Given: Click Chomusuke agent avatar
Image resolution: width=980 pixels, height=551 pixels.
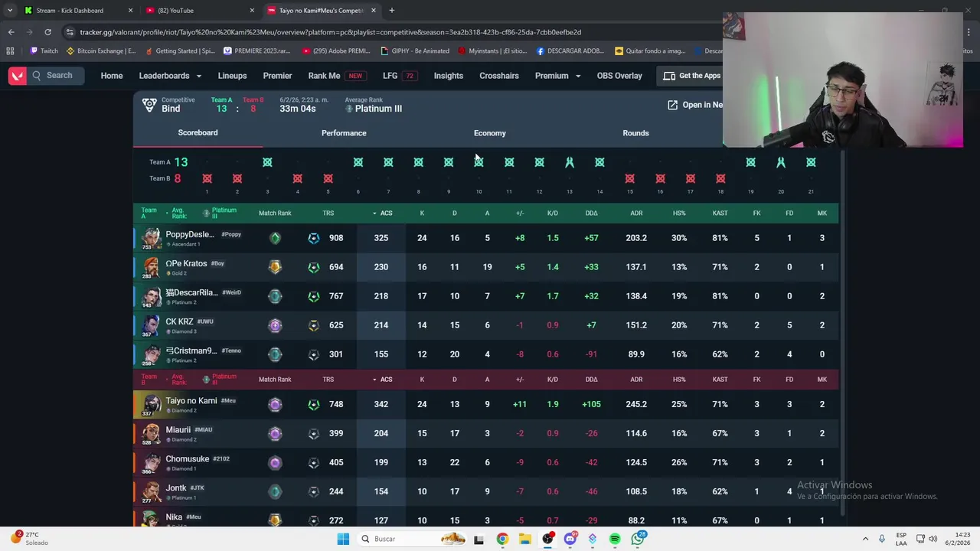Looking at the screenshot, I should coord(152,463).
